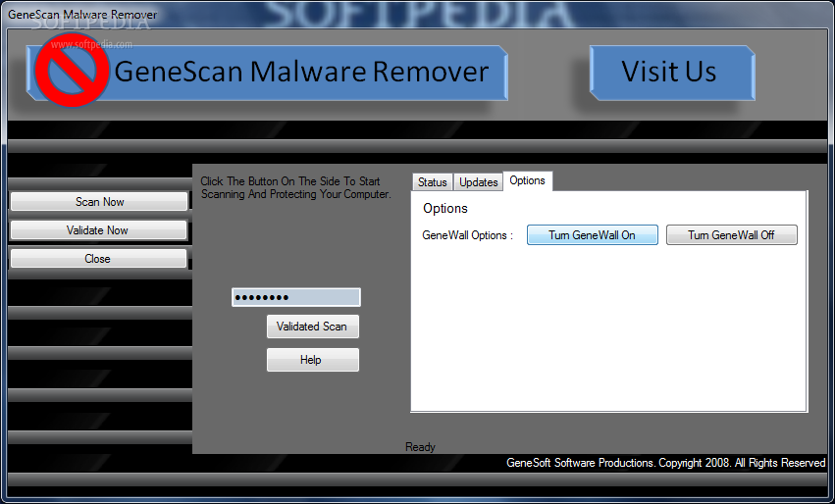Screen dimensions: 835x504
Task: Turn GeneWall On
Action: click(593, 234)
